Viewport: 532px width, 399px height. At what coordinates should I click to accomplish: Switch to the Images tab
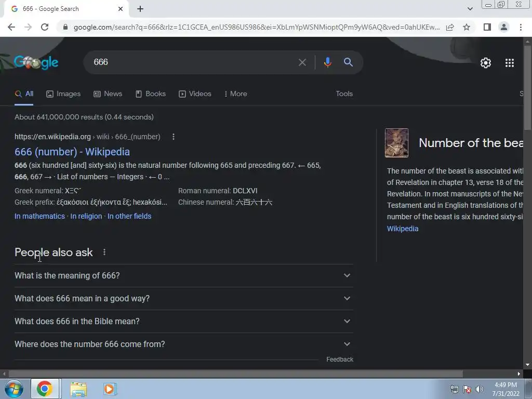coord(63,94)
